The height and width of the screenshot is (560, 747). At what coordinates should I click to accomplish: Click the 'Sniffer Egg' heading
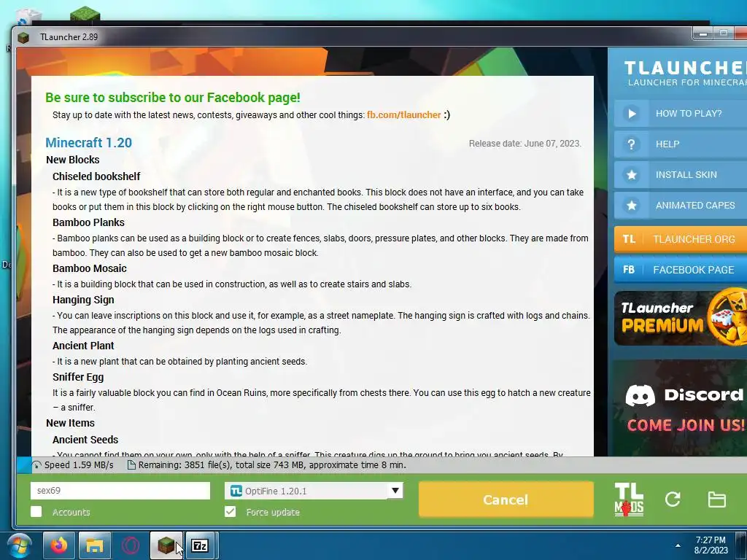pyautogui.click(x=78, y=377)
